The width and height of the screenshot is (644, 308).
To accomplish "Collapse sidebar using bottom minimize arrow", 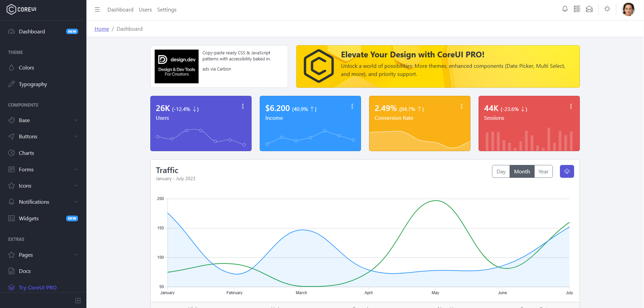I will click(78, 301).
